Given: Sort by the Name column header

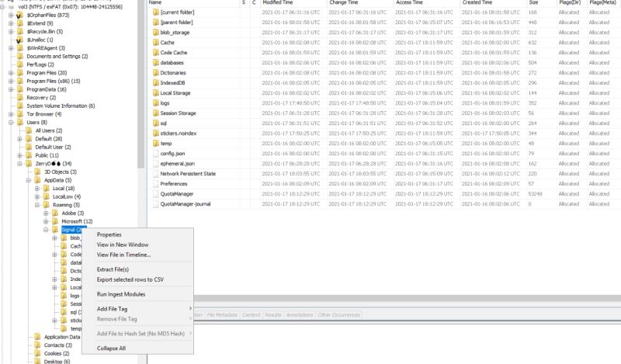Looking at the screenshot, I should pyautogui.click(x=193, y=2).
